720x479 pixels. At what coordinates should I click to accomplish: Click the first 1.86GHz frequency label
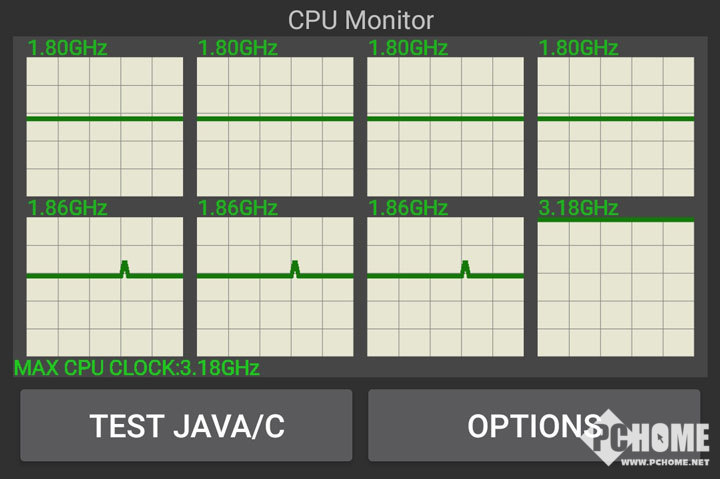pyautogui.click(x=68, y=208)
